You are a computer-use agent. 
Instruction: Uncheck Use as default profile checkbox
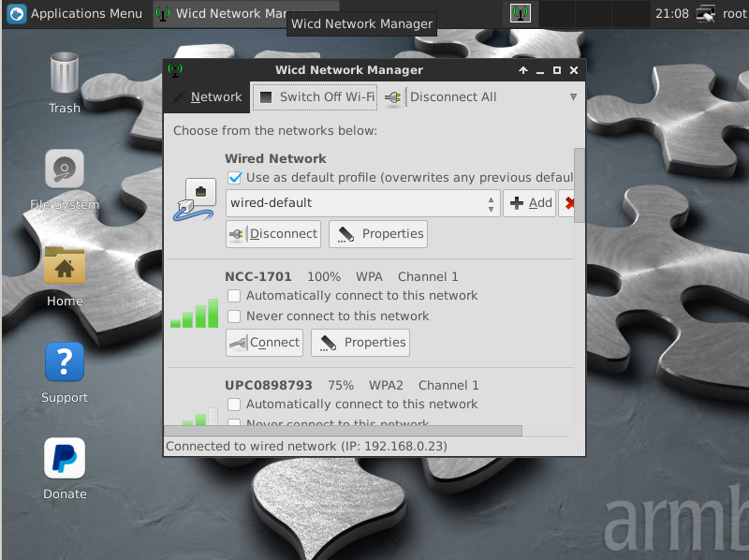point(235,178)
